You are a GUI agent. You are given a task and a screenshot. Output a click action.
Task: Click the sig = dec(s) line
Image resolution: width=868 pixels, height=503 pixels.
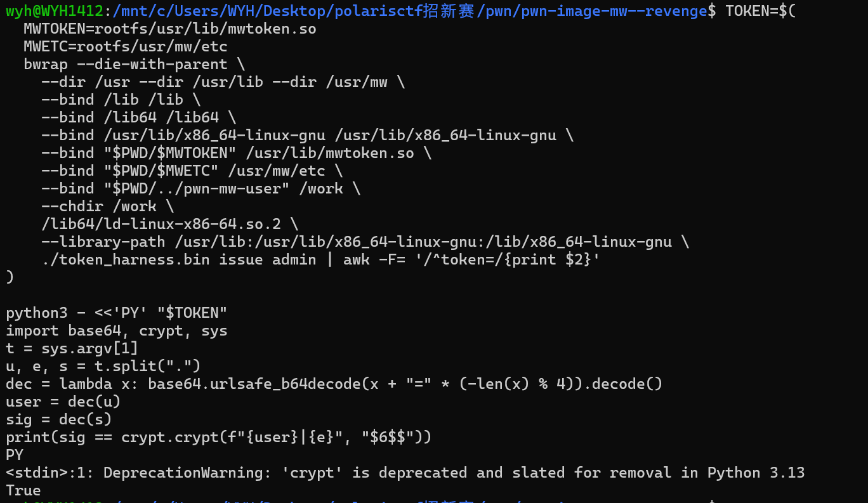(58, 419)
